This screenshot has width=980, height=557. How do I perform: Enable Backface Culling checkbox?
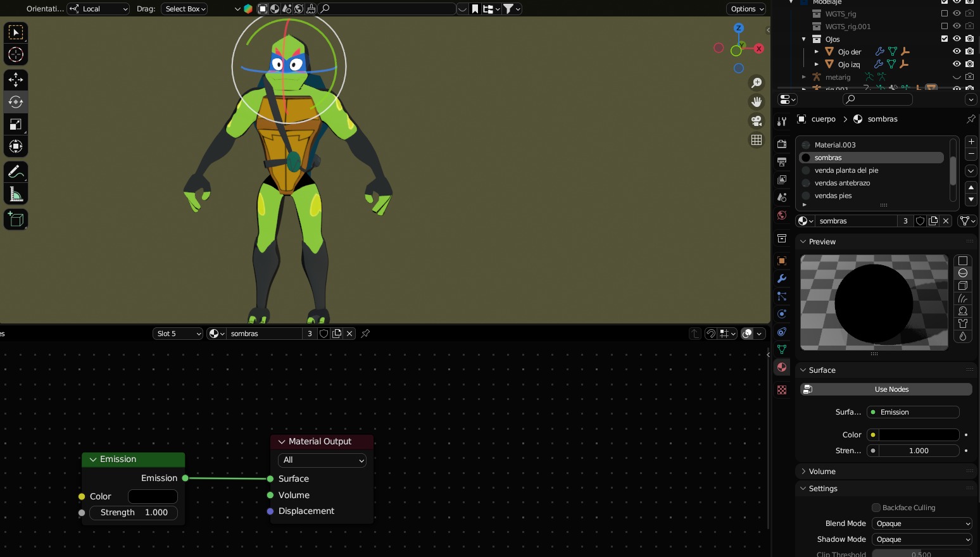pyautogui.click(x=876, y=508)
